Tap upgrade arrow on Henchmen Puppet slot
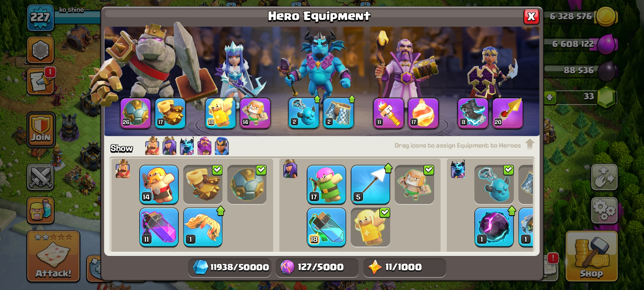This screenshot has height=290, width=644. (317, 99)
